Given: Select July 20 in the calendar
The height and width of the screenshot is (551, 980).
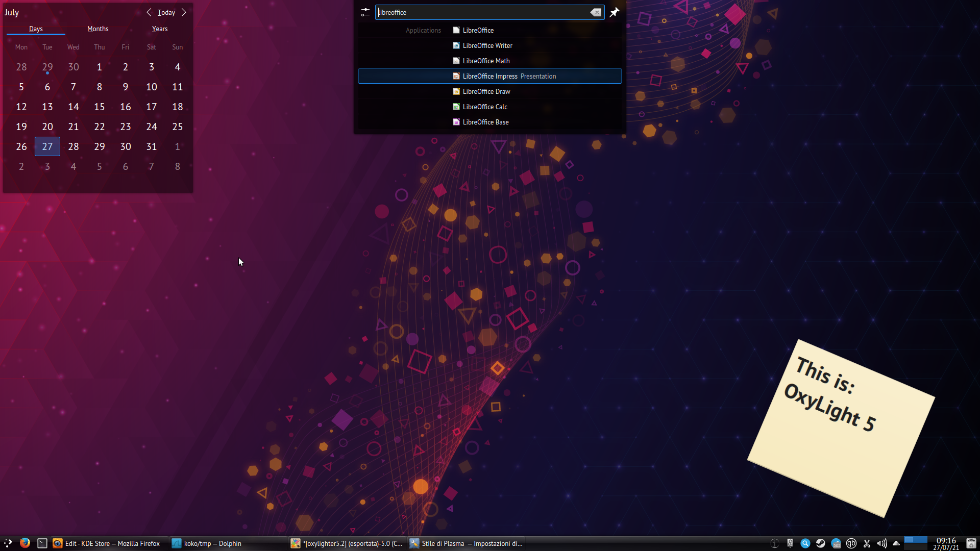Looking at the screenshot, I should click(x=47, y=127).
